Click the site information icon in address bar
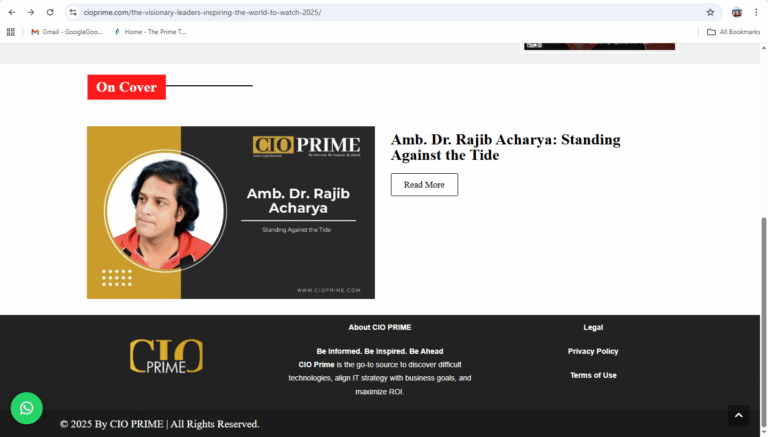 pyautogui.click(x=73, y=12)
